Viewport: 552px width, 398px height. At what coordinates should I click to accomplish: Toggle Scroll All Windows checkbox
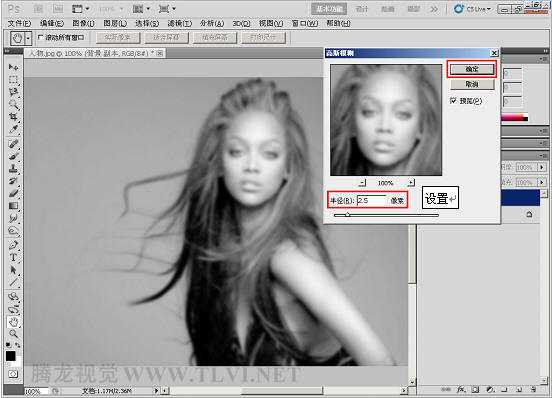click(x=40, y=37)
